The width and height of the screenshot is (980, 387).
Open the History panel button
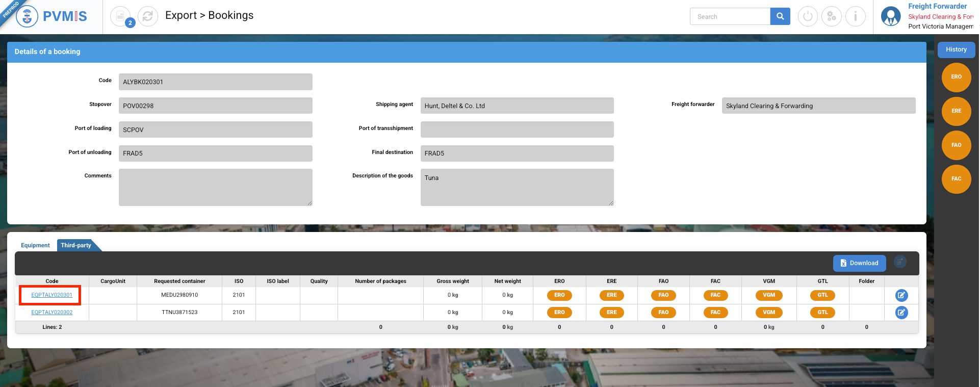(956, 49)
